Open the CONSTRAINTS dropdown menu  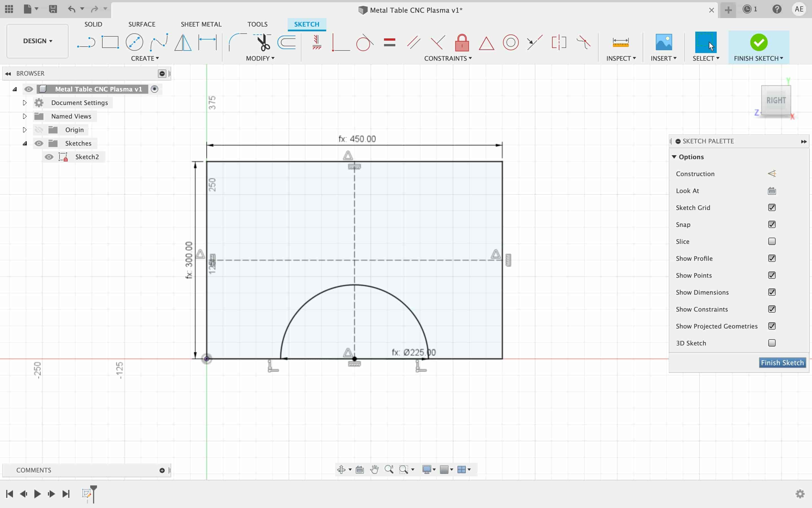[448, 58]
